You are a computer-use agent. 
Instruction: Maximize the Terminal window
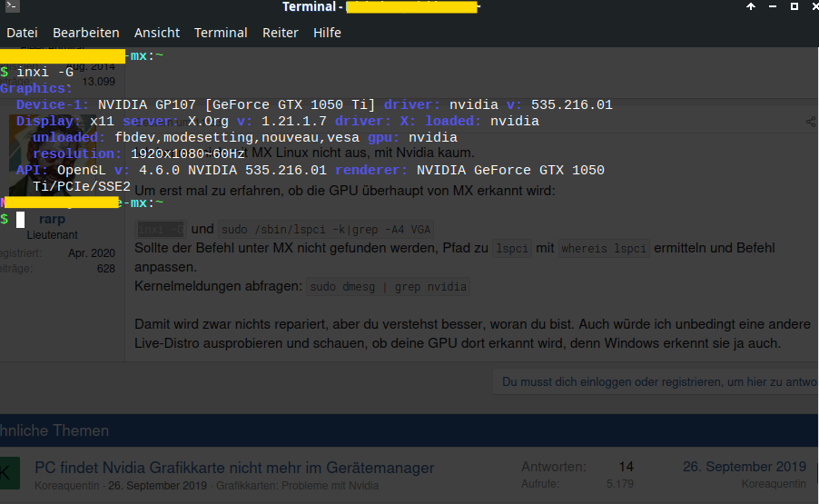[x=794, y=6]
